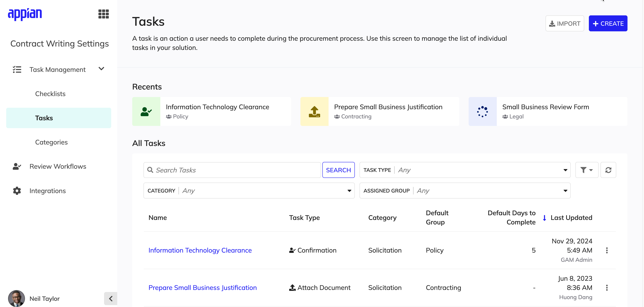
Task: Click the 'Attach Document' task type cell
Action: click(x=320, y=288)
